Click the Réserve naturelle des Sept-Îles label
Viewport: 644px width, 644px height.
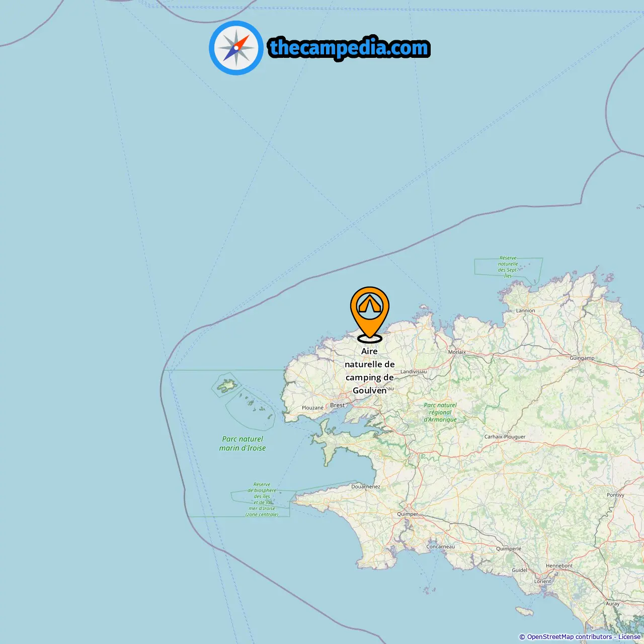coord(508,267)
